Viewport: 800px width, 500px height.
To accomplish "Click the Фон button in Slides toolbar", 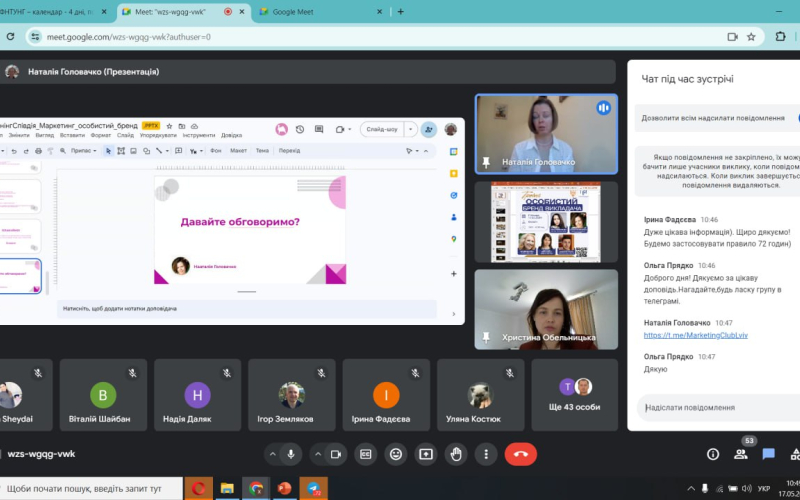I will pos(216,151).
